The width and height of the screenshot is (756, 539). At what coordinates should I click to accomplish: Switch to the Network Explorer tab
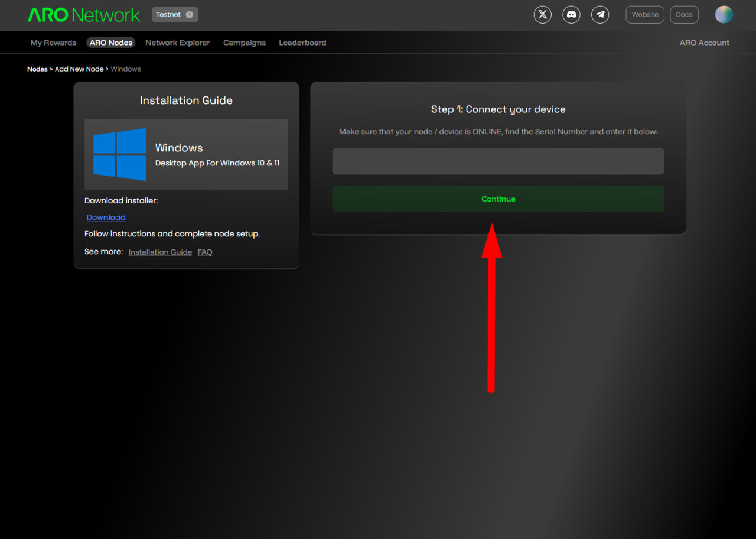pyautogui.click(x=178, y=43)
